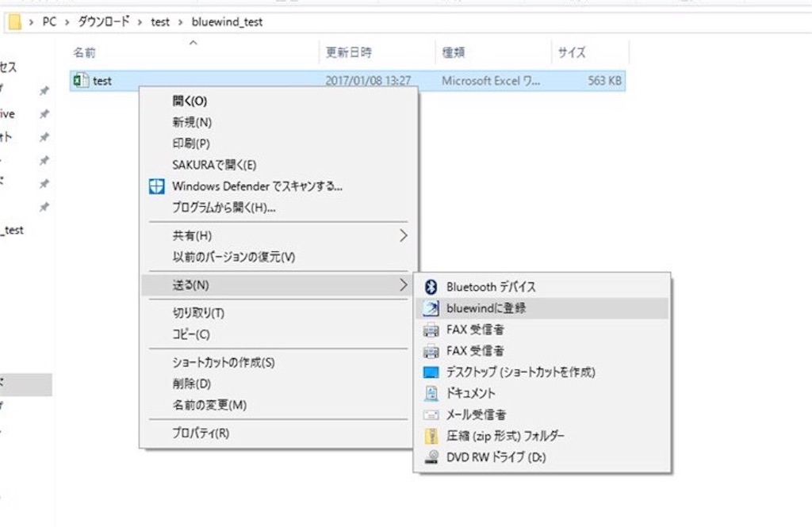Click the メール受信者 envelope icon
The width and height of the screenshot is (812, 527).
click(x=431, y=414)
